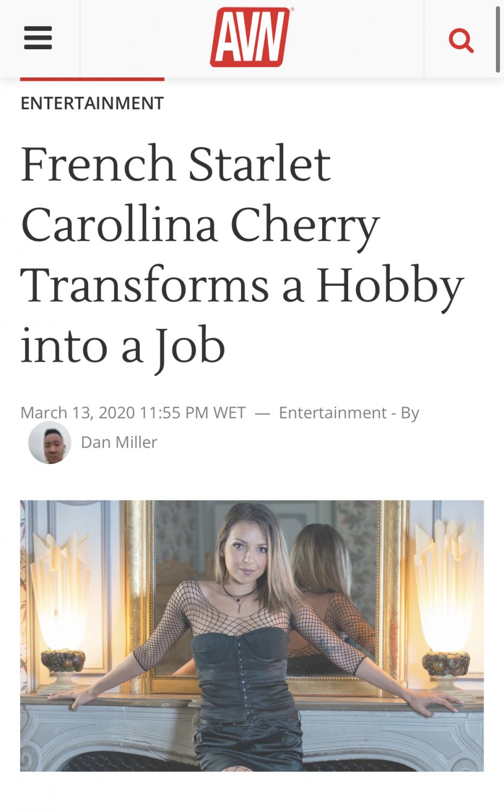Open the main article photo
This screenshot has height=812, width=504.
click(252, 636)
